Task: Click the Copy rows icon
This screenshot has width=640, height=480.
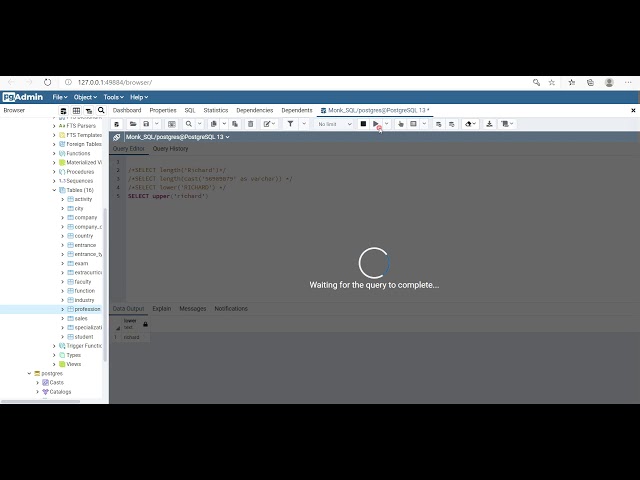Action: [213, 124]
